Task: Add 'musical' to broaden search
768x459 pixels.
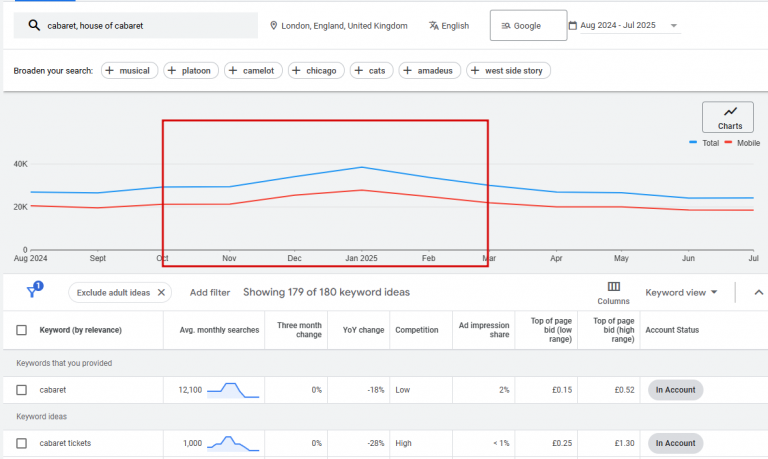Action: 129,71
